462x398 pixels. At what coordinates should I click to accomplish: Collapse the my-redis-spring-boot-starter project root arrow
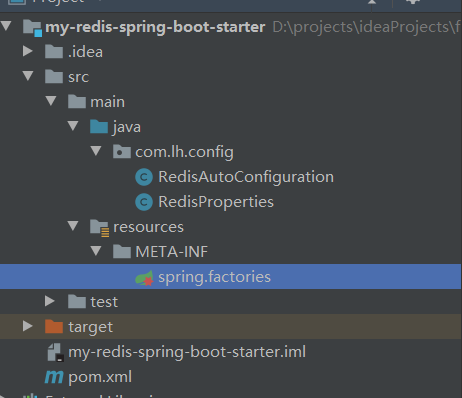6,26
